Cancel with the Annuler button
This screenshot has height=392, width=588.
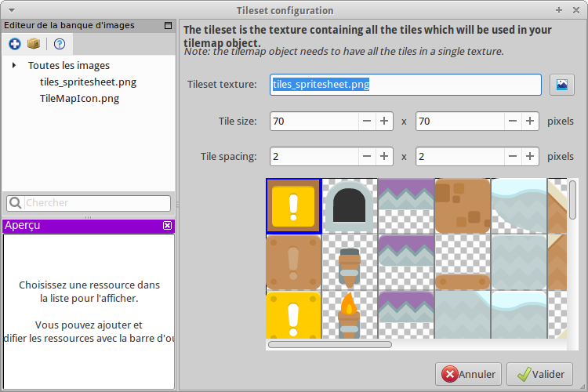(468, 374)
